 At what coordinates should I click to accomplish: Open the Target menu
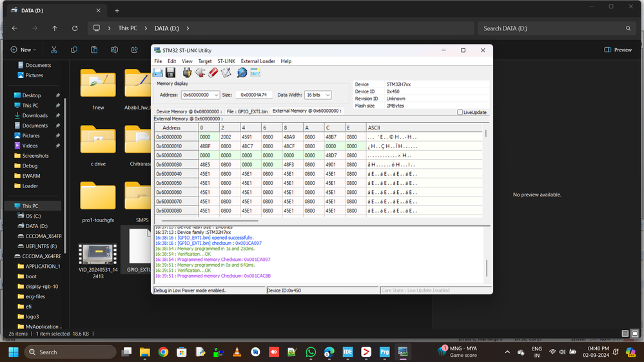tap(205, 61)
